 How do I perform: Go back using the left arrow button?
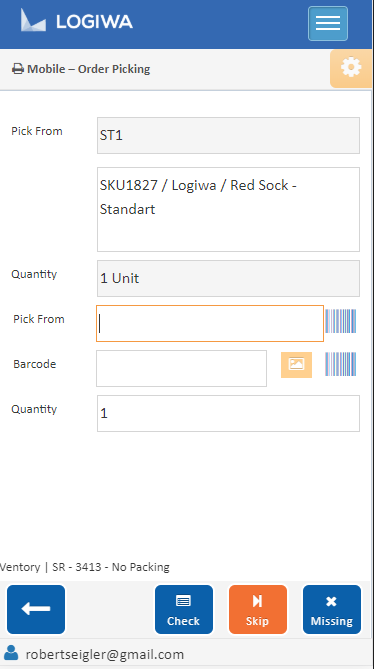pyautogui.click(x=36, y=609)
